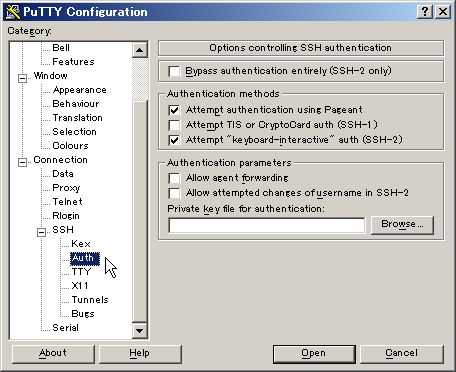The width and height of the screenshot is (456, 372).
Task: Select X11 forwarding category
Action: coord(80,286)
